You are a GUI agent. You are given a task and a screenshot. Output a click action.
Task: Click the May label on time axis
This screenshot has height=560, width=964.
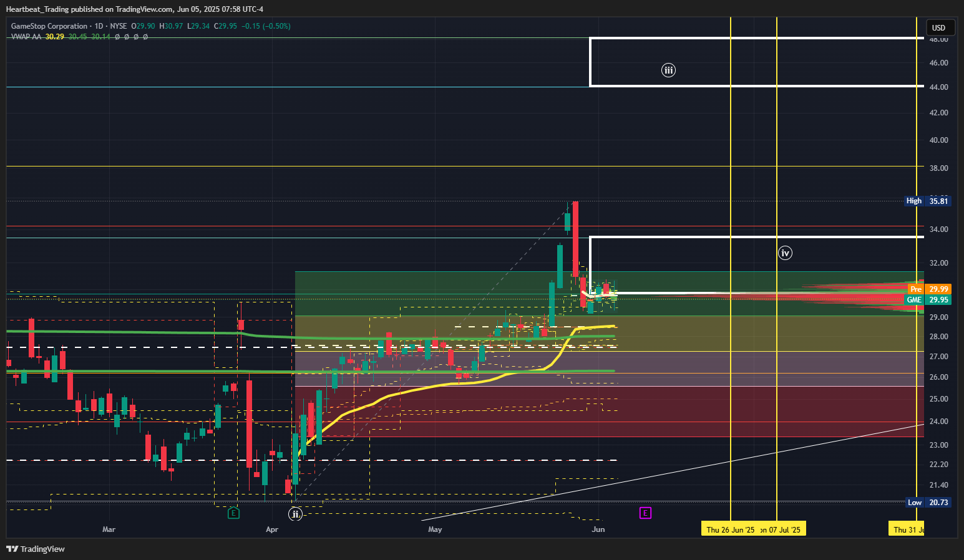click(435, 529)
